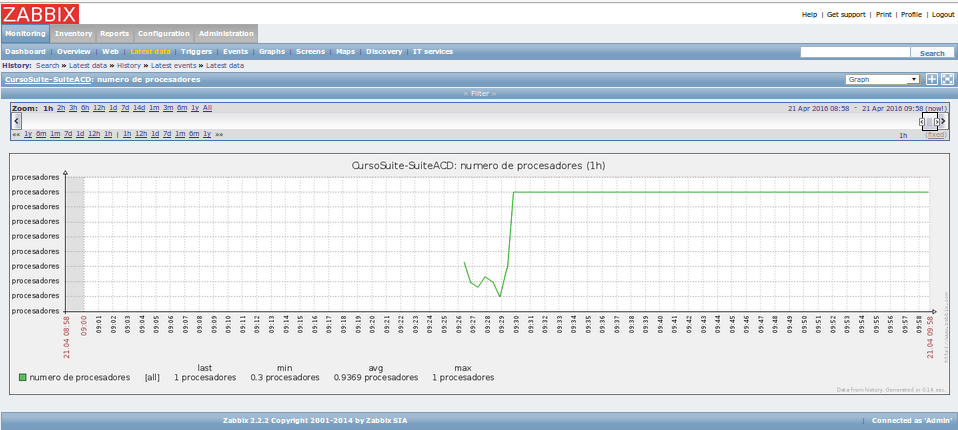Go to Dashboard submenu
Viewport: 958px width, 430px height.
pos(25,52)
